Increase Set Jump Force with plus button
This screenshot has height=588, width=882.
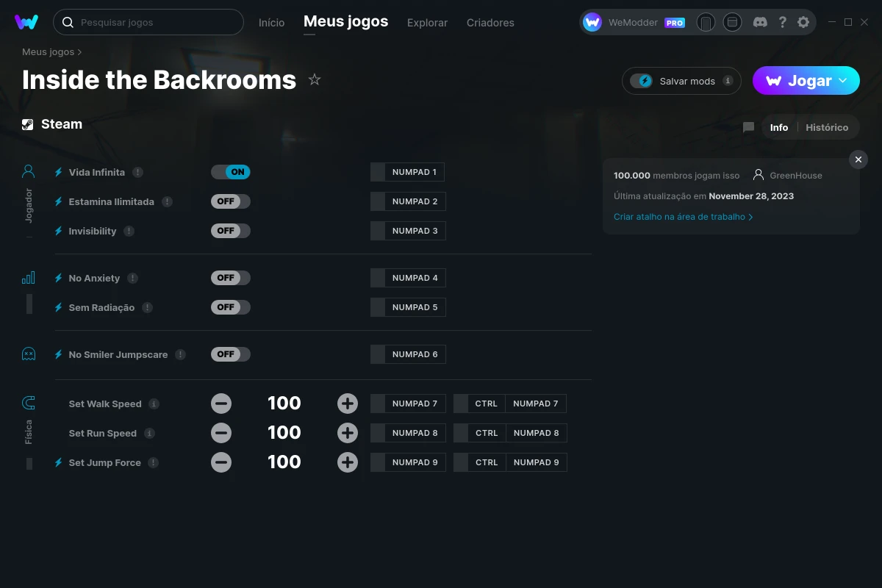tap(348, 462)
